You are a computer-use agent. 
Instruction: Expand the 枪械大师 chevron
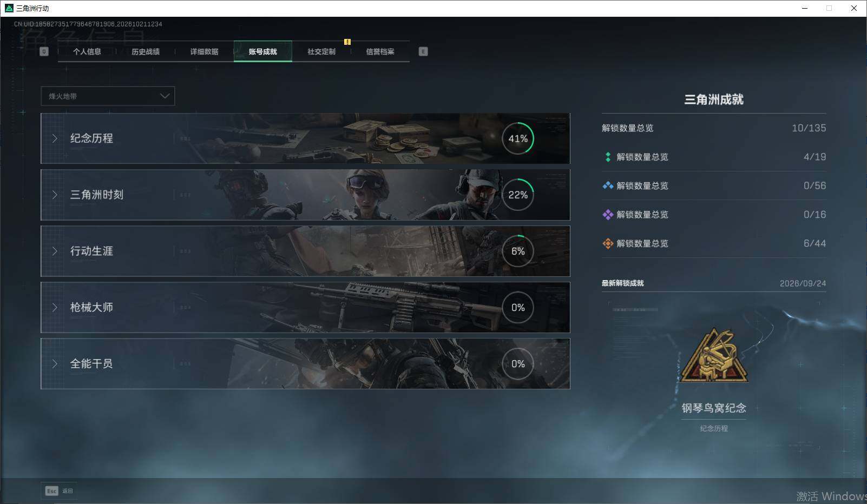coord(55,307)
